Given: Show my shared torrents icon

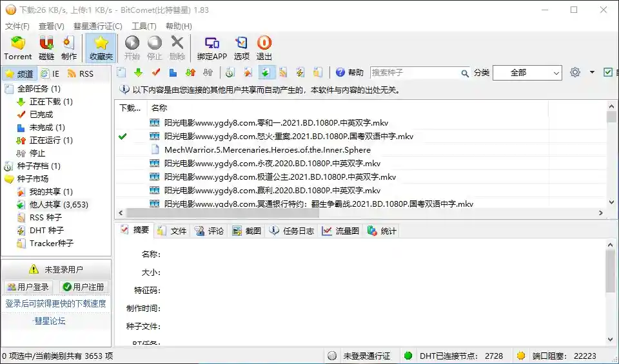Looking at the screenshot, I should click(248, 73).
